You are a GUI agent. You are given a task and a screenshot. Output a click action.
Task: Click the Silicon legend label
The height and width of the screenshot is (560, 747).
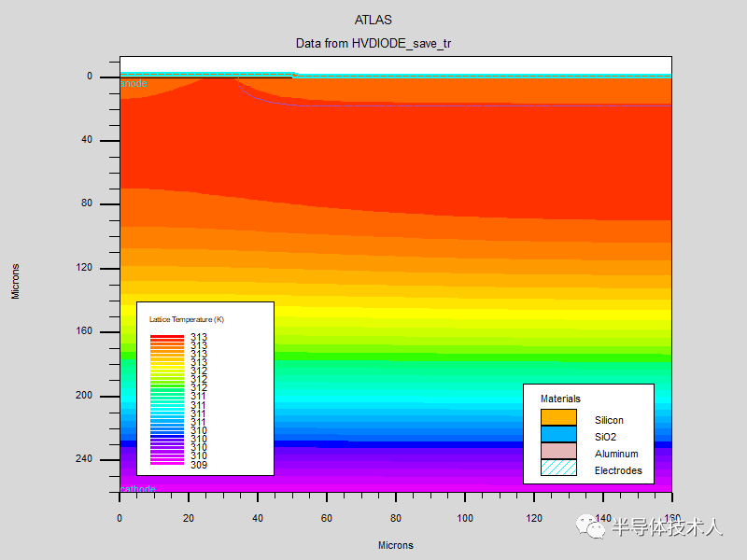(609, 420)
